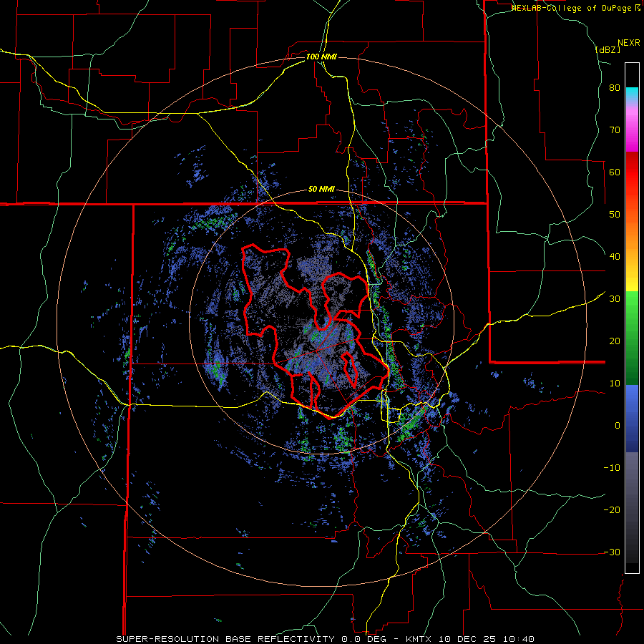Click the KMTX 10 DEC 25 10:40 timestamp
The height and width of the screenshot is (644, 644).
click(470, 639)
